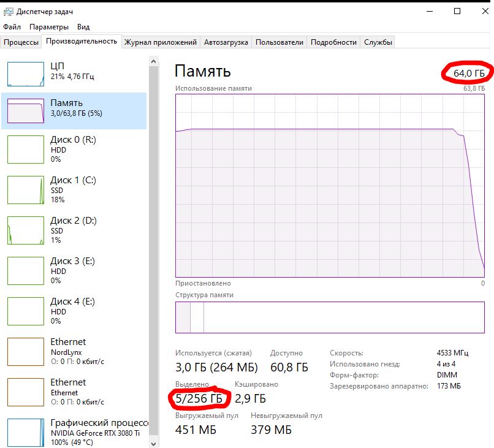Go to the Подробности tab
Image resolution: width=494 pixels, height=448 pixels.
tap(333, 42)
